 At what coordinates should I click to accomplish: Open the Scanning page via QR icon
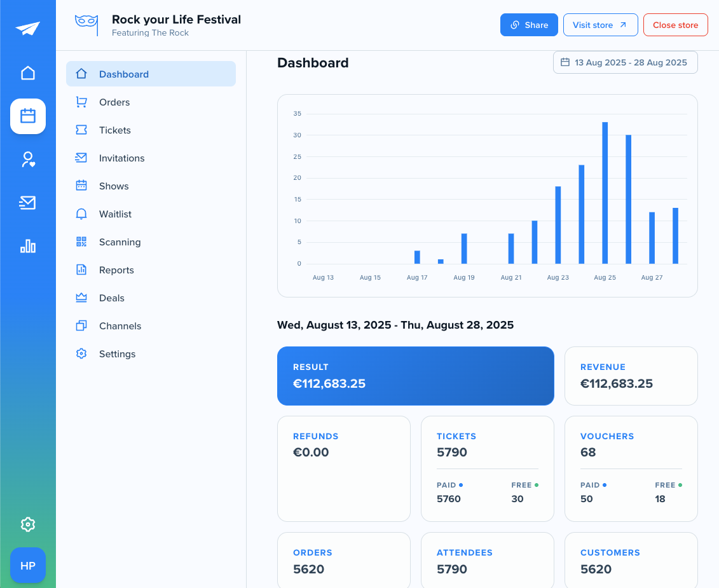tap(81, 242)
